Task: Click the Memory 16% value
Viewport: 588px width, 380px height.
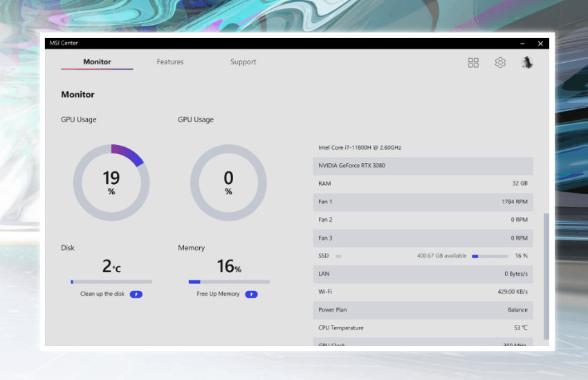Action: click(x=229, y=266)
